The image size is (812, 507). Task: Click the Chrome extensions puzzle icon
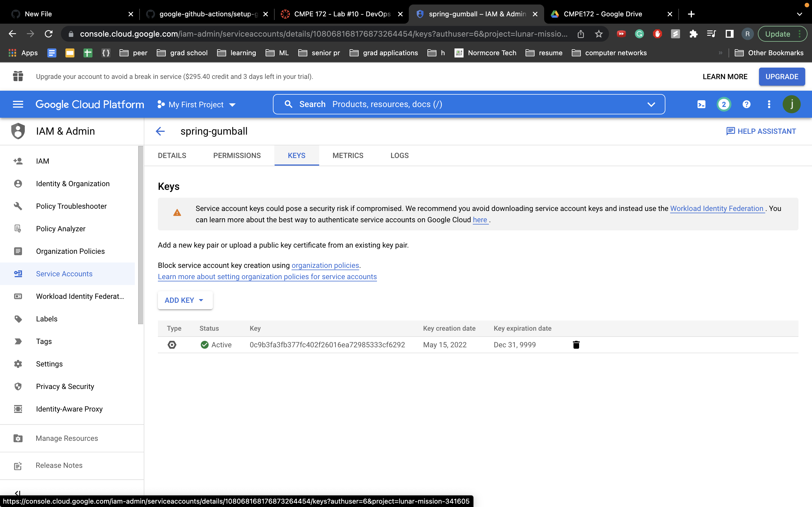coord(693,34)
